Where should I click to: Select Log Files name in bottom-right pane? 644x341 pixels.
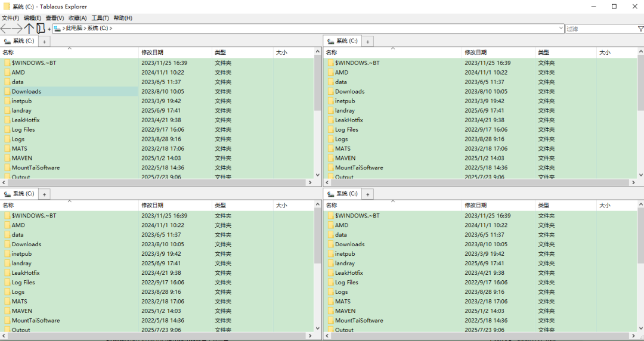pos(346,282)
